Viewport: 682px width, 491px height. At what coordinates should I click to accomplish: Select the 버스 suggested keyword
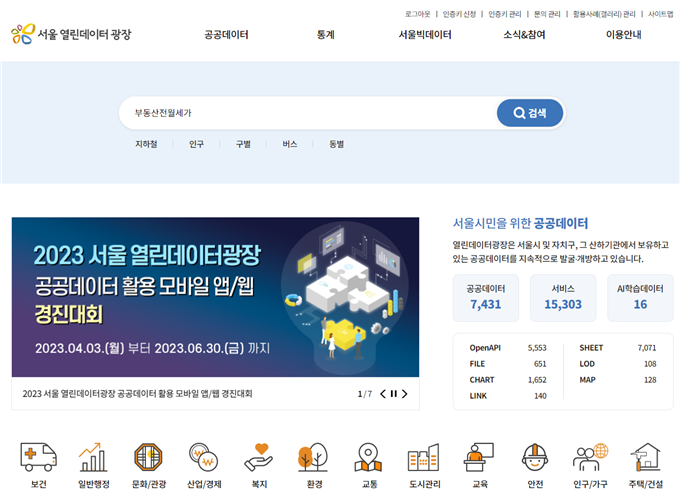(x=290, y=144)
